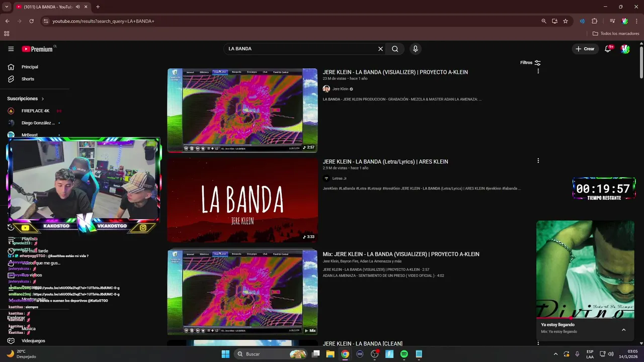644x362 pixels.
Task: Expand the Ya estoy llegando miniplayer
Action: click(x=623, y=330)
